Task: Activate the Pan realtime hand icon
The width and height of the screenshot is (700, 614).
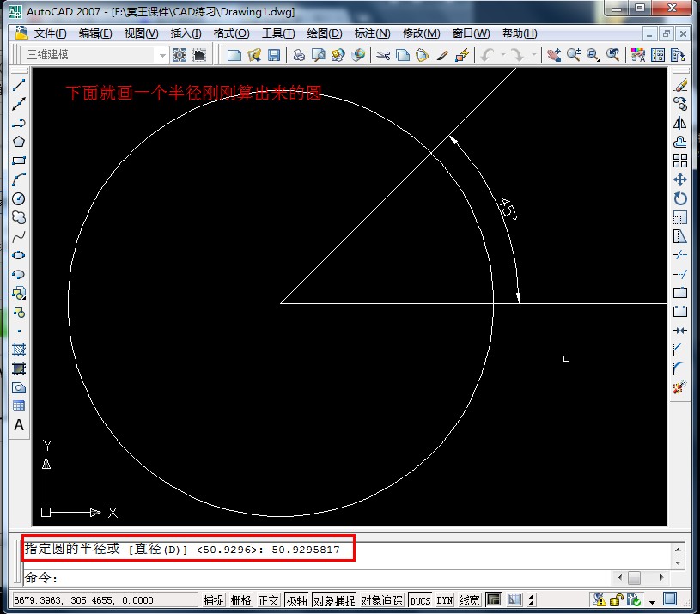Action: coord(554,55)
